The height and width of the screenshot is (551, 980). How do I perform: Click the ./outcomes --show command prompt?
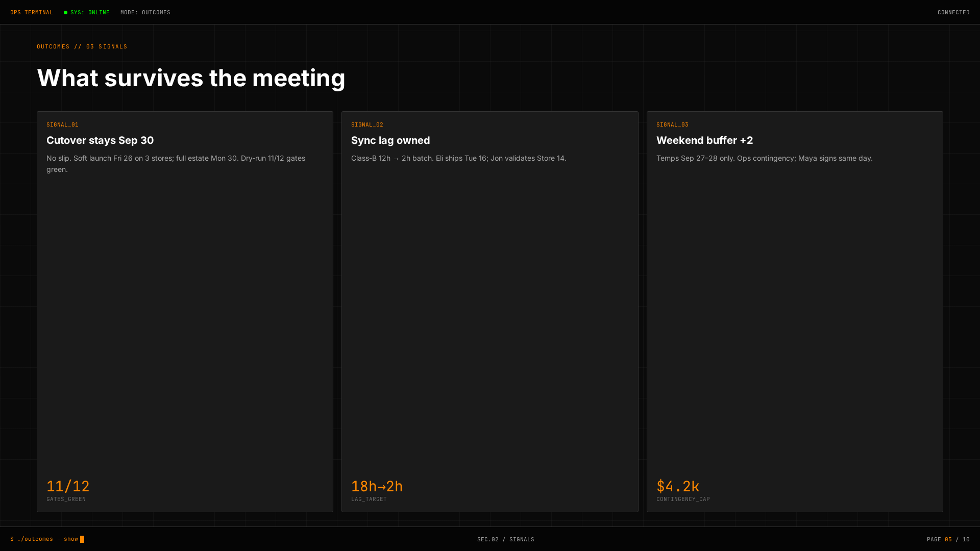44,539
